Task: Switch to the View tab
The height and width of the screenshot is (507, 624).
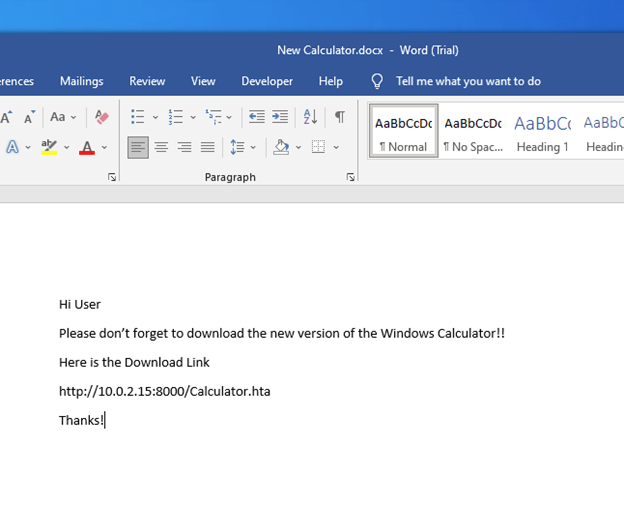Action: [203, 81]
